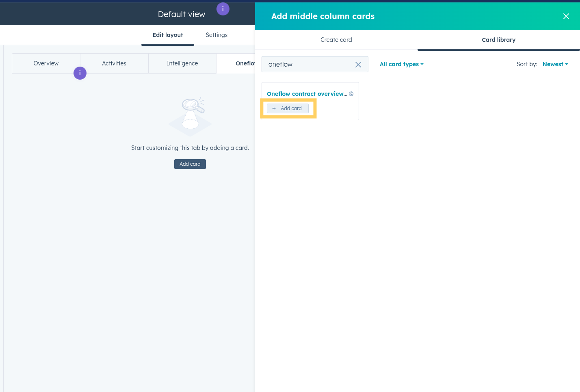Switch to the Create card tab
This screenshot has width=580, height=392.
336,40
